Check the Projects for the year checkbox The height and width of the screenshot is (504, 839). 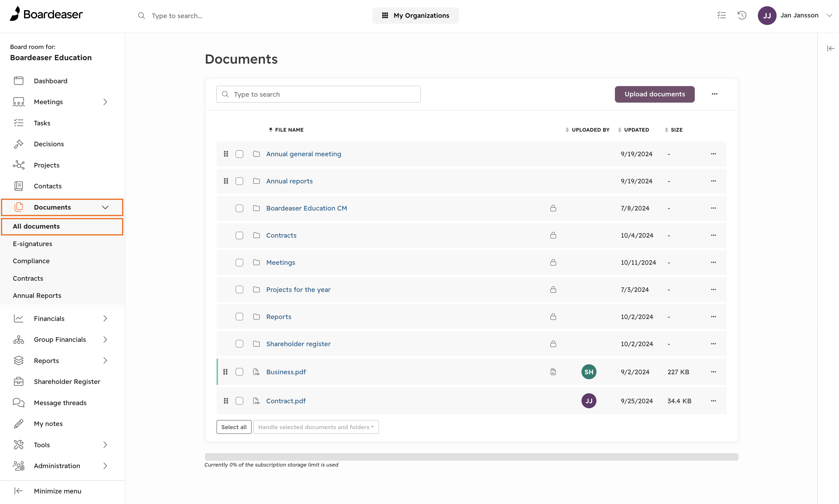tap(239, 289)
